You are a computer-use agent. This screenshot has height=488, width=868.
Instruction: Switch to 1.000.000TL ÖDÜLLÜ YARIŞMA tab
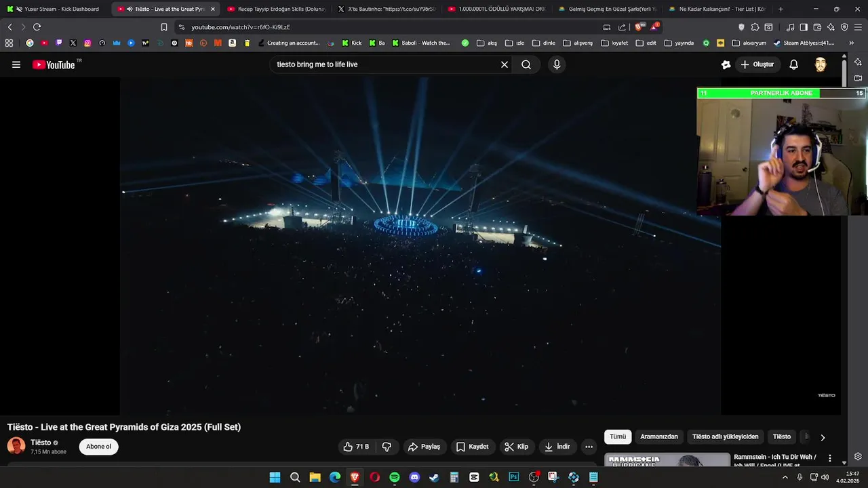point(497,9)
